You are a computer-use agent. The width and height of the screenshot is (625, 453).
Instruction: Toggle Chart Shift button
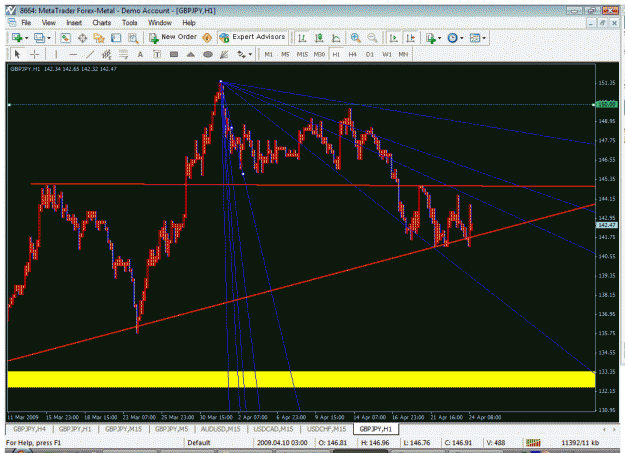410,38
